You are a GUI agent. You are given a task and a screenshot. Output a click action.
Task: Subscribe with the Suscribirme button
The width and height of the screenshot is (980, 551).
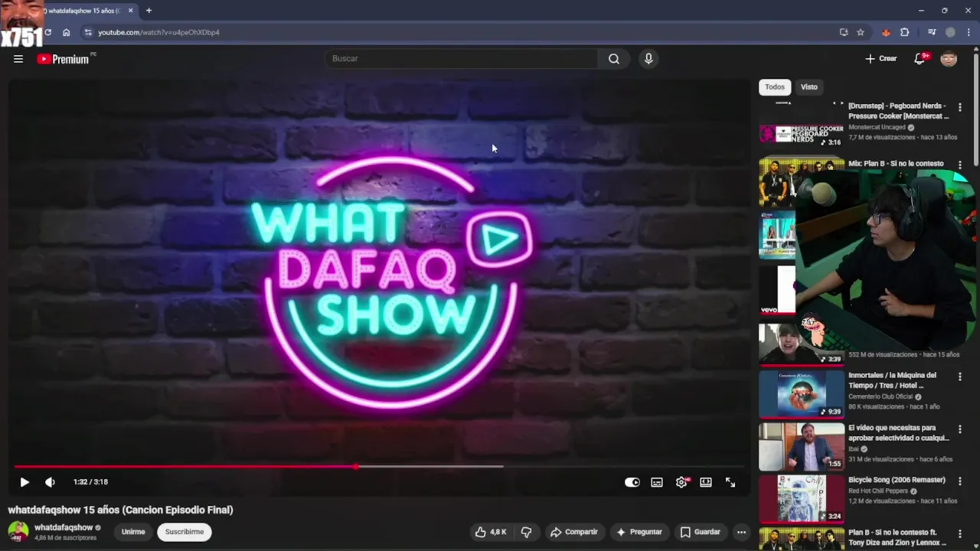pos(185,532)
